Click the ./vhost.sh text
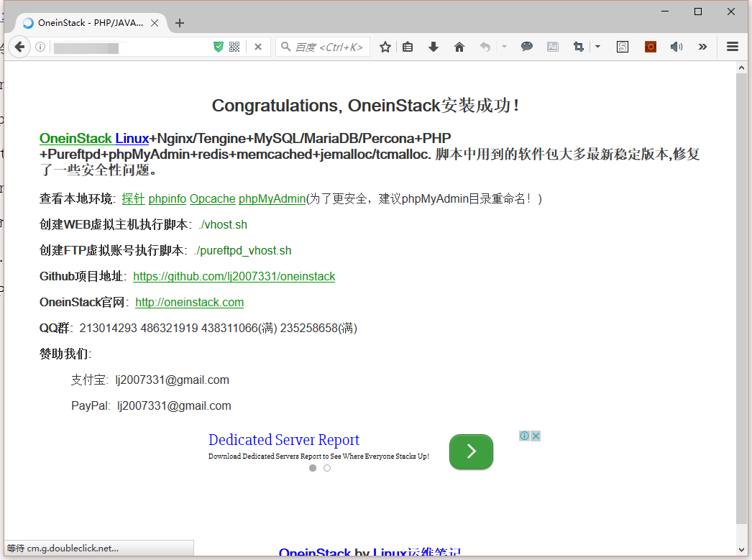 click(223, 224)
